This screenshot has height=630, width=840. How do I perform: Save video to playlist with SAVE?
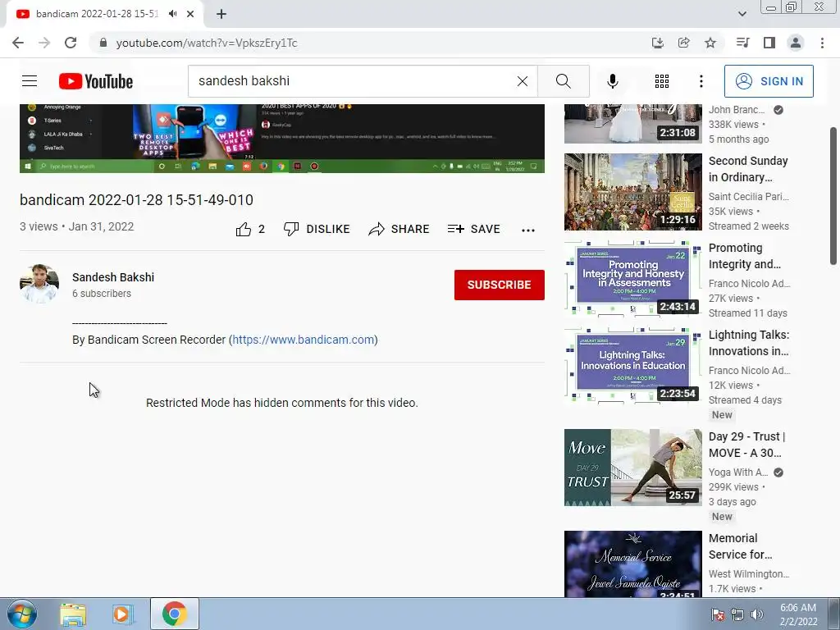tap(473, 230)
